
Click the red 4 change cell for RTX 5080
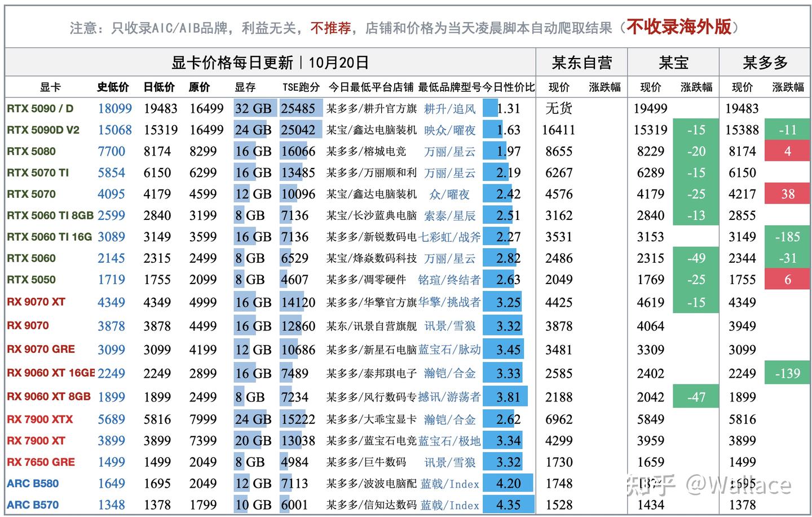[x=788, y=151]
